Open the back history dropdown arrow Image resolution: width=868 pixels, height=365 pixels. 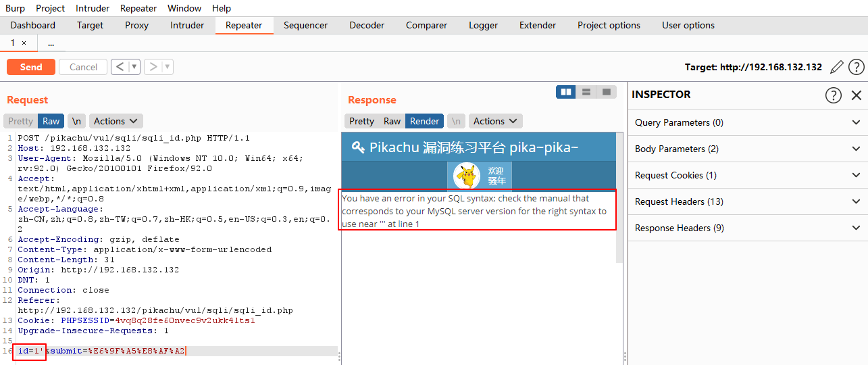point(134,67)
